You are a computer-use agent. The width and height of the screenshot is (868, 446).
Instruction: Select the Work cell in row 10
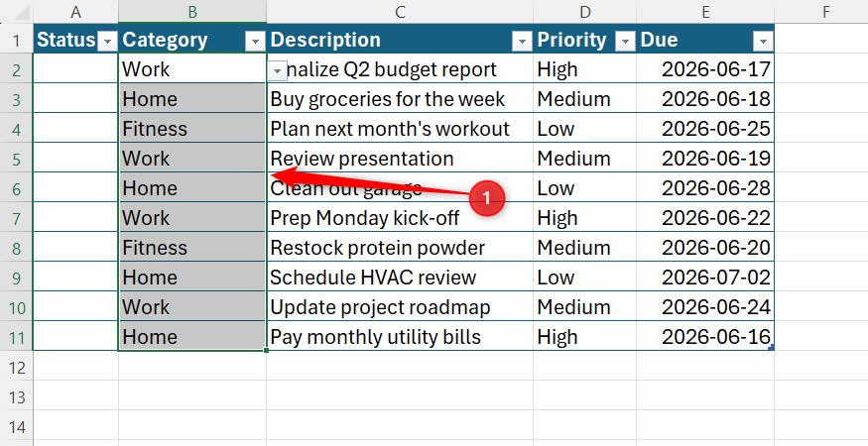pyautogui.click(x=192, y=306)
